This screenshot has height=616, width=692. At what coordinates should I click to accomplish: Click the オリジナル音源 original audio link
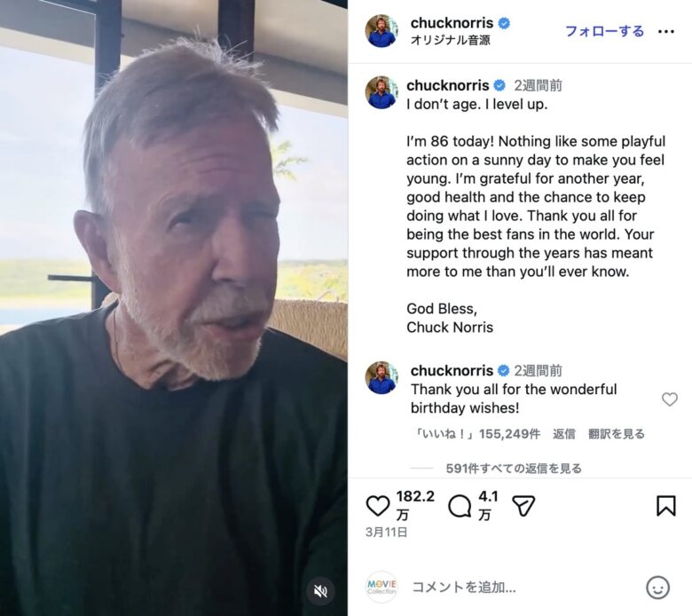(450, 40)
